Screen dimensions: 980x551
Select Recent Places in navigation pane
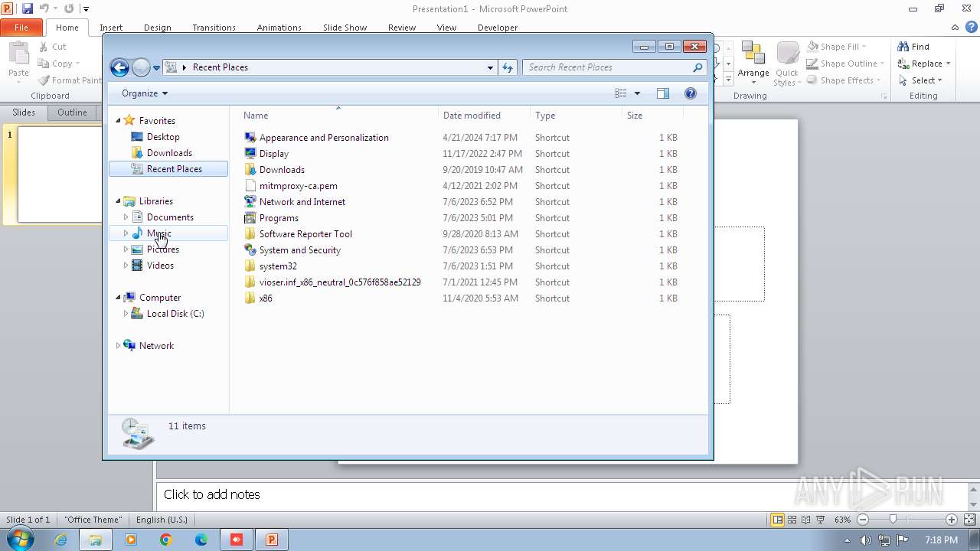click(168, 169)
